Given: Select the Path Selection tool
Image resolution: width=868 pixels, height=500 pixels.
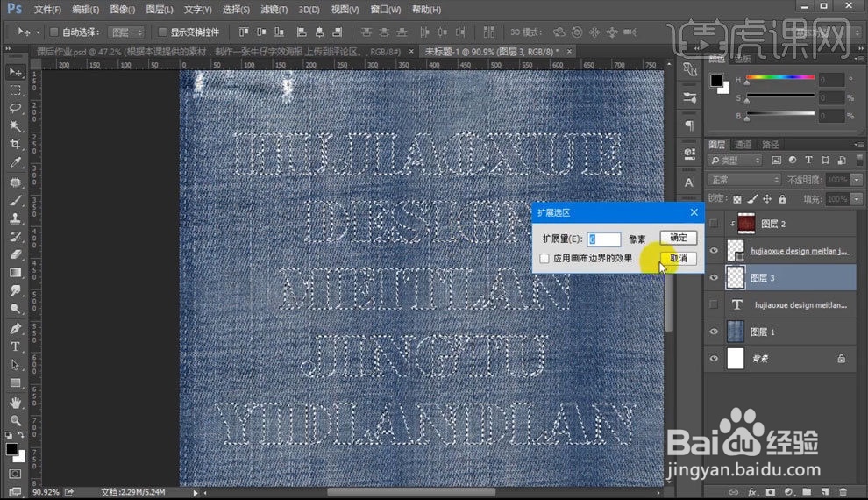Looking at the screenshot, I should [x=16, y=364].
